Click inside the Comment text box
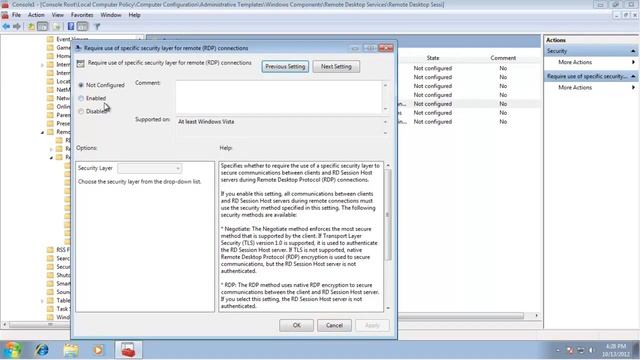 [278, 97]
